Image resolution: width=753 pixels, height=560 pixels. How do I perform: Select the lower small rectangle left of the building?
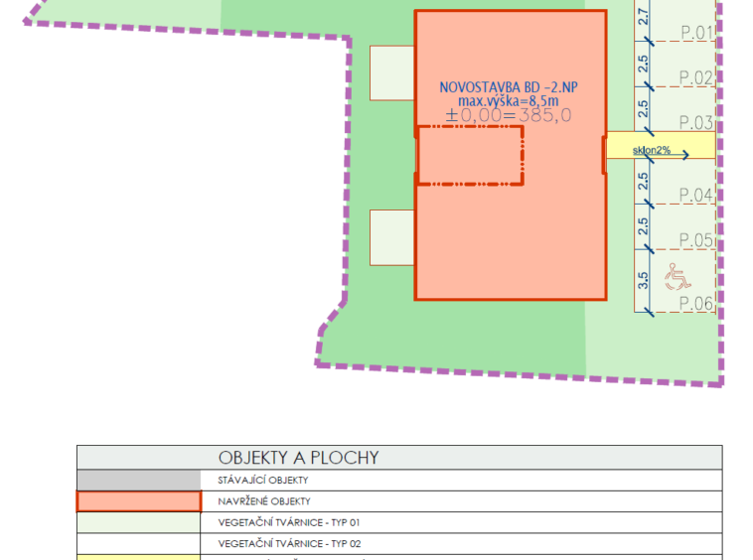(391, 237)
